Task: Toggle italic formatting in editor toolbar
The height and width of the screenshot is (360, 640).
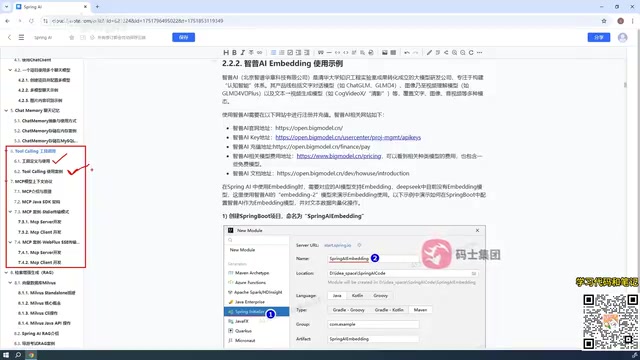Action: coord(242,53)
